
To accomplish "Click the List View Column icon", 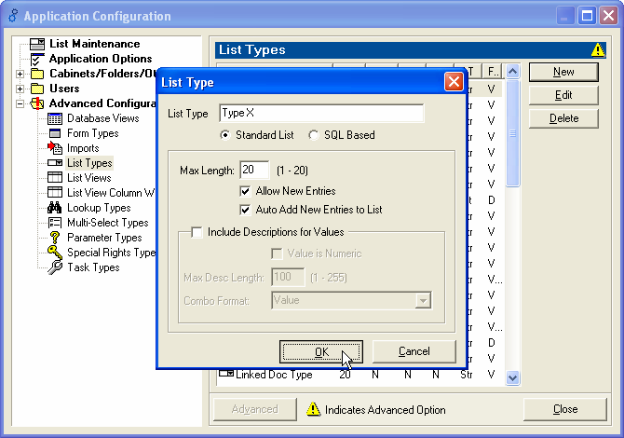I will click(x=55, y=193).
